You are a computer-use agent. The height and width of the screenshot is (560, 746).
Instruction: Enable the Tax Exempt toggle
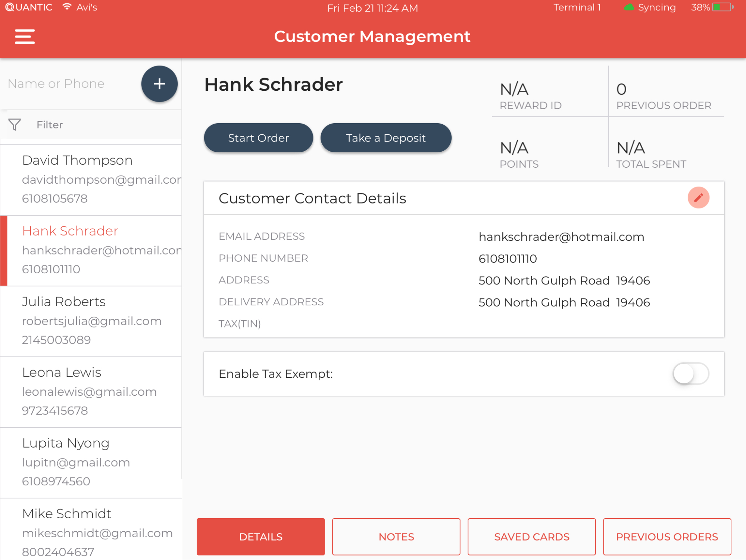(691, 374)
